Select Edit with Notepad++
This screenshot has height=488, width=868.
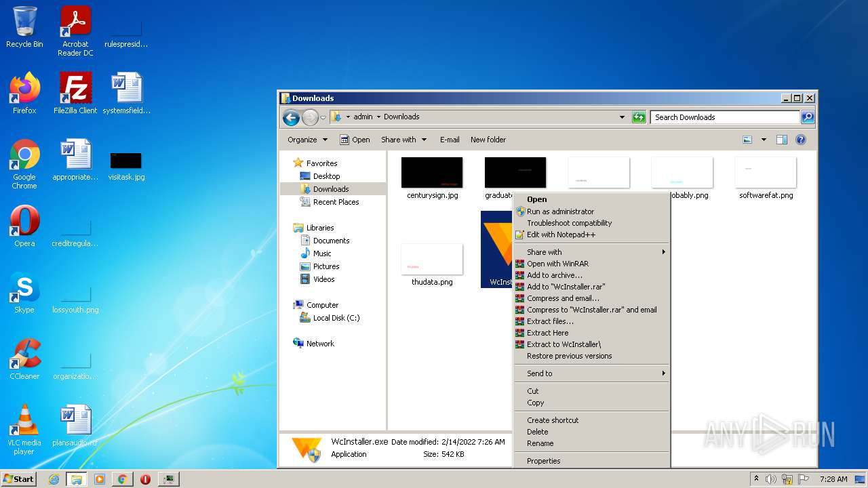tap(591, 235)
